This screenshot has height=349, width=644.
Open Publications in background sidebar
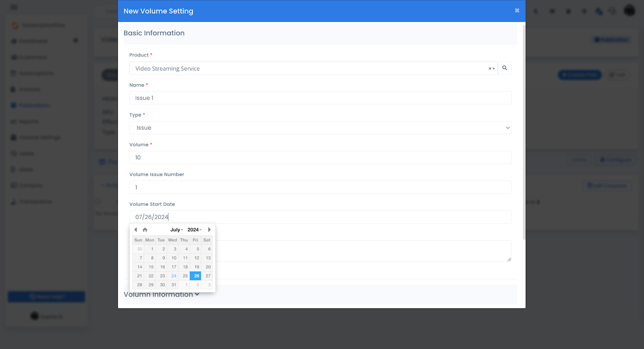coord(31,106)
